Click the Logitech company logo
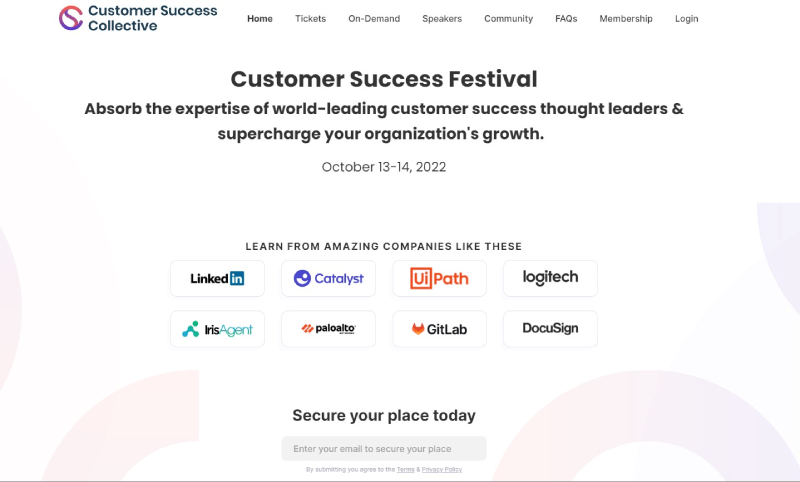Viewport: 800px width, 482px height. click(x=550, y=278)
